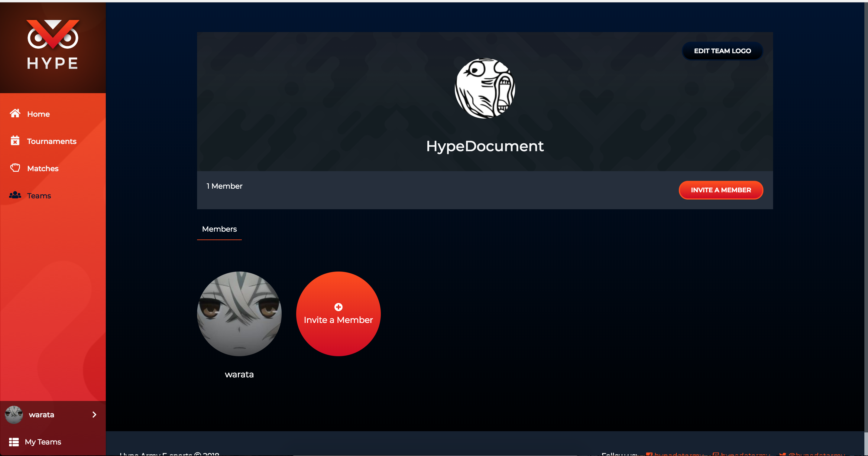868x456 pixels.
Task: Click the Home house icon
Action: coord(15,113)
